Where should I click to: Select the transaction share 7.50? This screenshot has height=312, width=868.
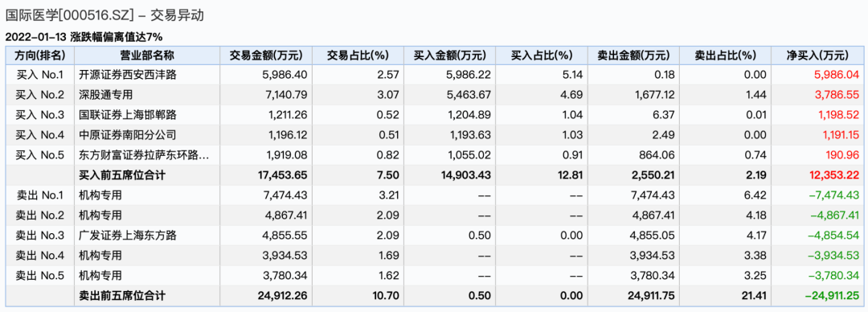389,175
